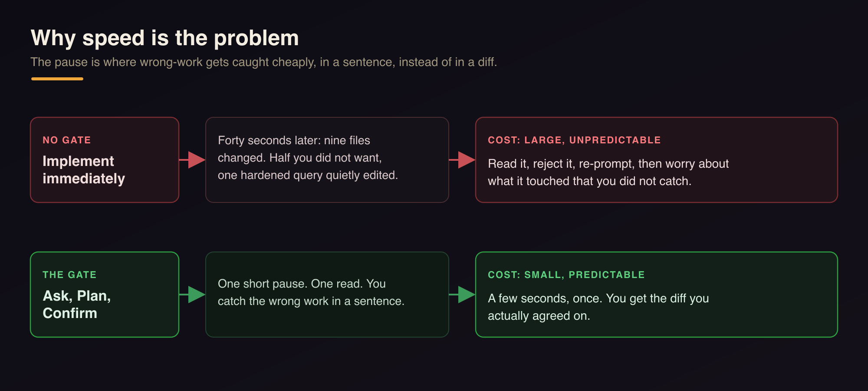Click the subtitle about the pause
Screen dimensions: 868x391
[x=264, y=62]
